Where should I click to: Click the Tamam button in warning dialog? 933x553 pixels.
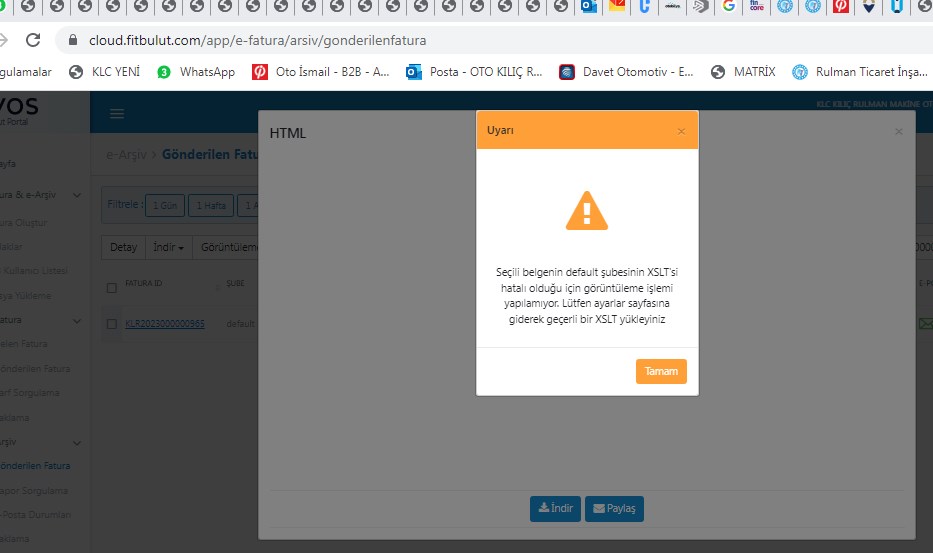(661, 371)
